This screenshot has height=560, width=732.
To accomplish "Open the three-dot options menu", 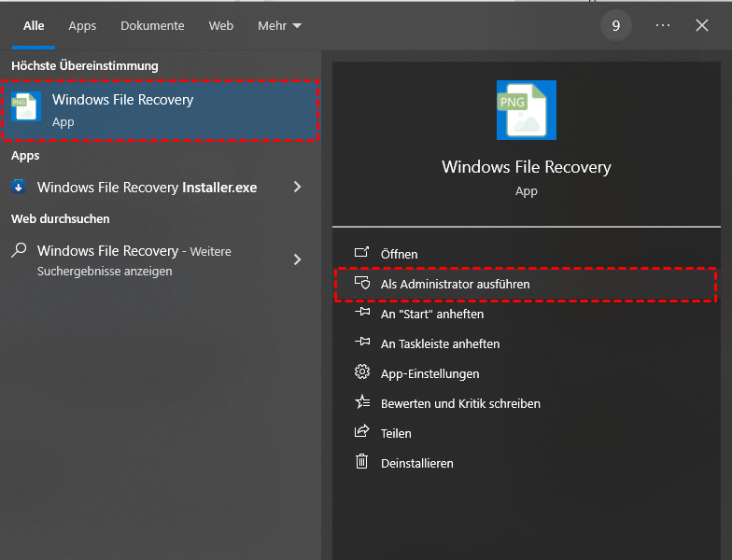I will point(663,25).
